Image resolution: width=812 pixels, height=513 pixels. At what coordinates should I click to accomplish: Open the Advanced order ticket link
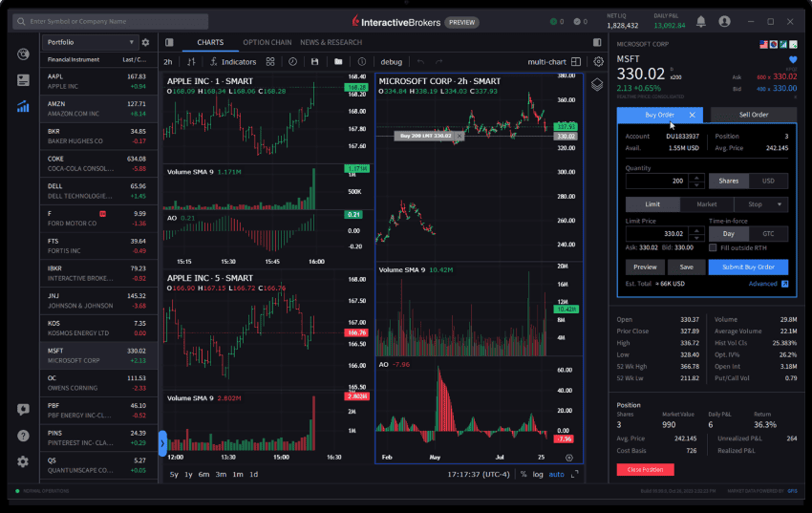coord(768,284)
